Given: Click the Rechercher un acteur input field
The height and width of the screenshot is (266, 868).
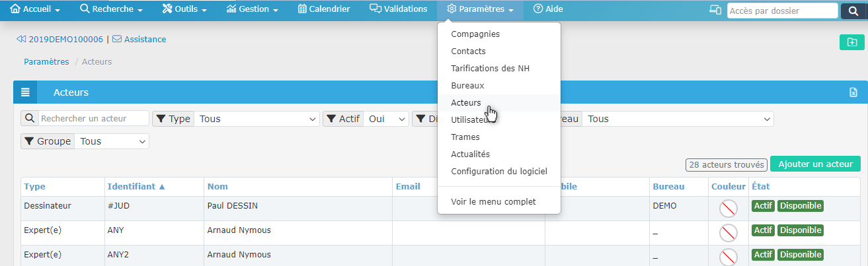Looking at the screenshot, I should 93,118.
